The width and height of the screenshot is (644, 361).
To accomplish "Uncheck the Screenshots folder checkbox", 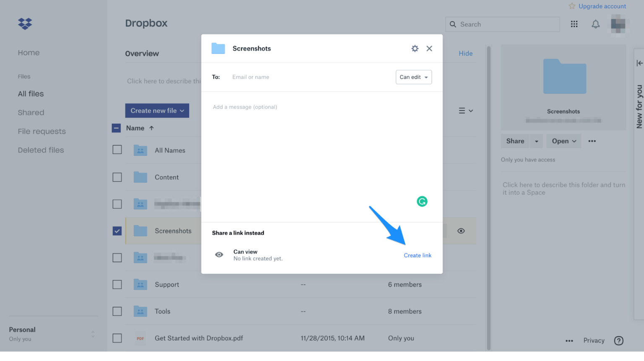I will coord(117,231).
